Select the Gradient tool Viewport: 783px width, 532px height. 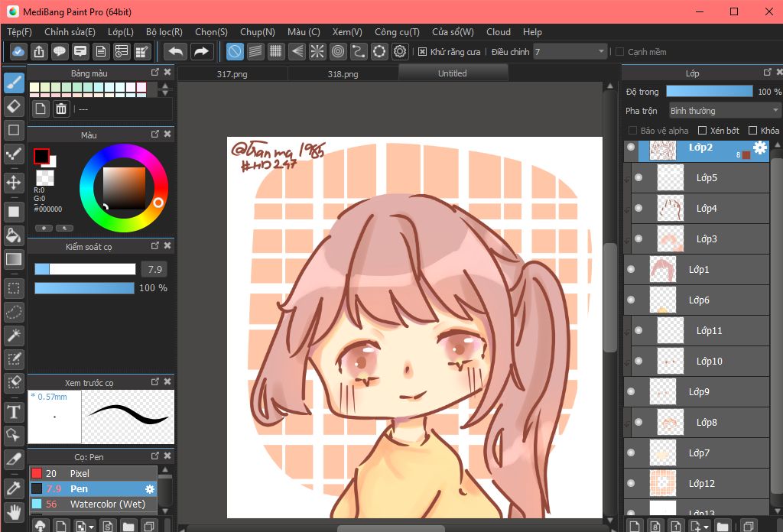click(x=14, y=259)
